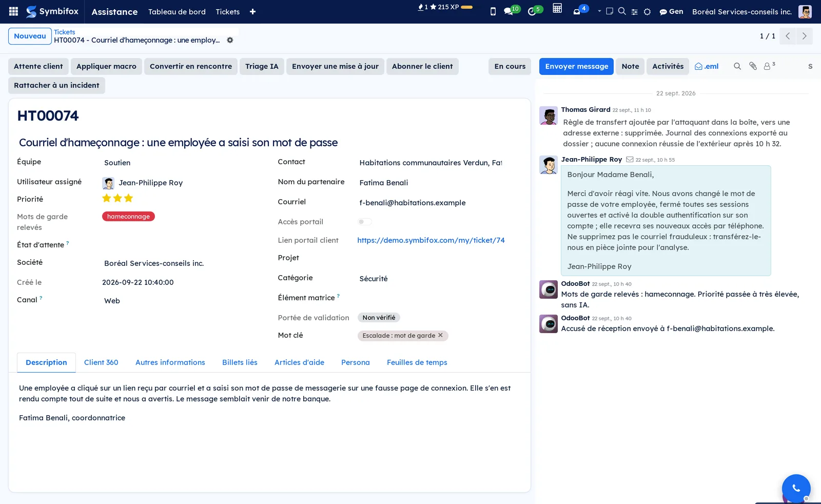
Task: Open conversations icon with badge 10
Action: [x=512, y=10]
